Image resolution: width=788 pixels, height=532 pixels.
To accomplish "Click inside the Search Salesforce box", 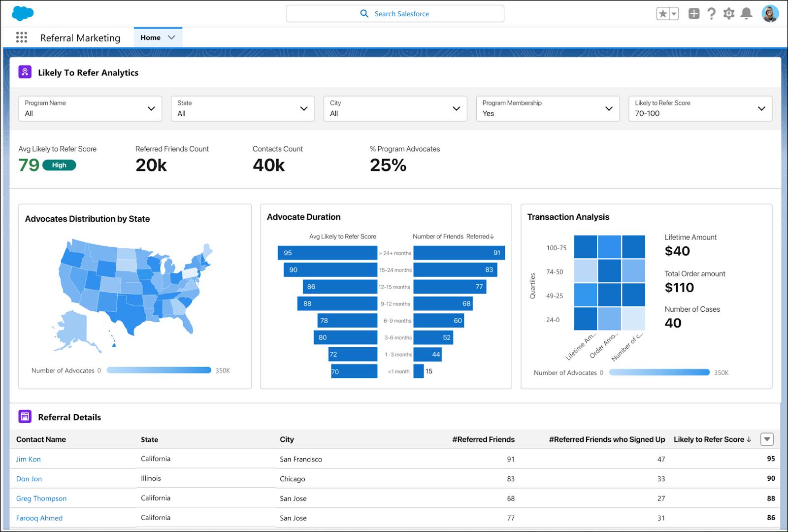I will (395, 13).
